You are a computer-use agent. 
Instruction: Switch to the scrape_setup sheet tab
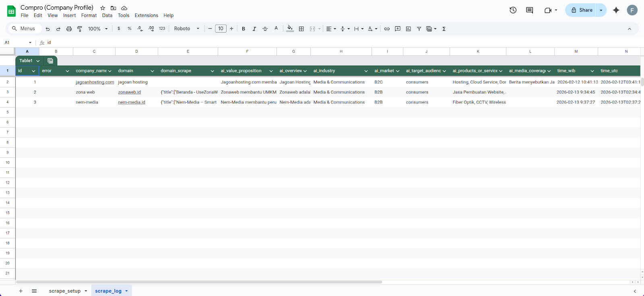coord(65,291)
